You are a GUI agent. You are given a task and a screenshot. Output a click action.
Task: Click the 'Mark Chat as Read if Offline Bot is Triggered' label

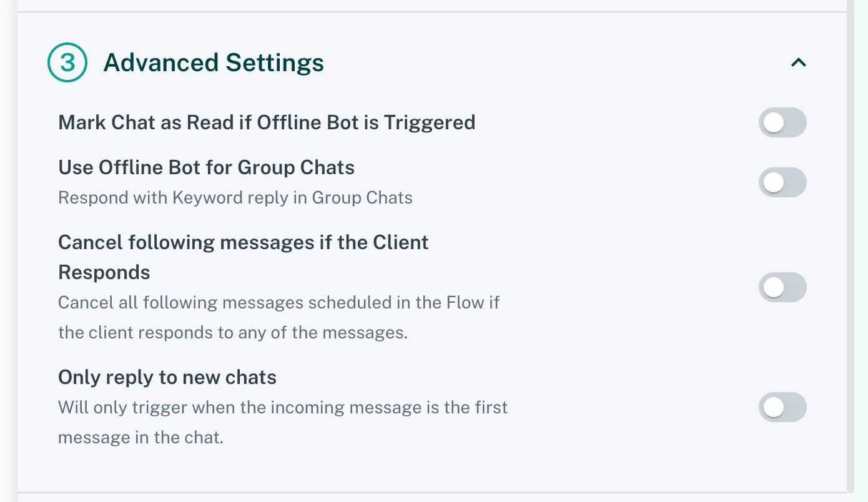(x=267, y=122)
